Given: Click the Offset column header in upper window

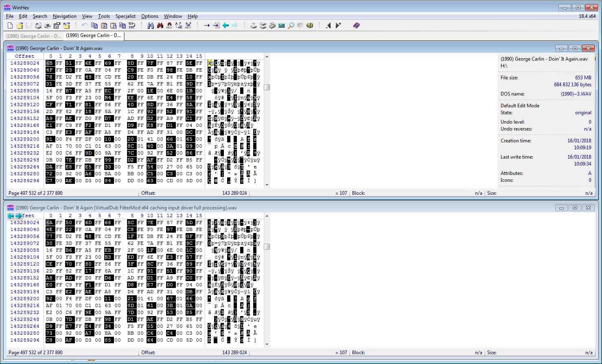Looking at the screenshot, I should (x=25, y=56).
